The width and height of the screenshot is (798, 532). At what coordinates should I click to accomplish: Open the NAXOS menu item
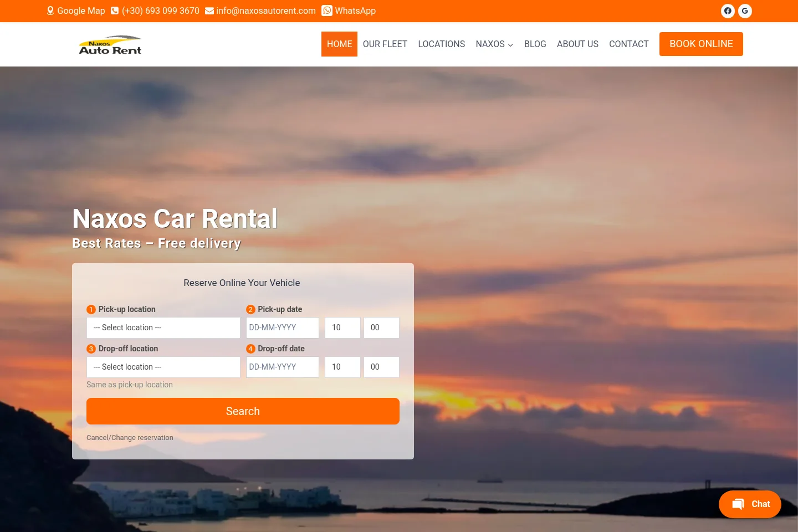click(x=490, y=44)
